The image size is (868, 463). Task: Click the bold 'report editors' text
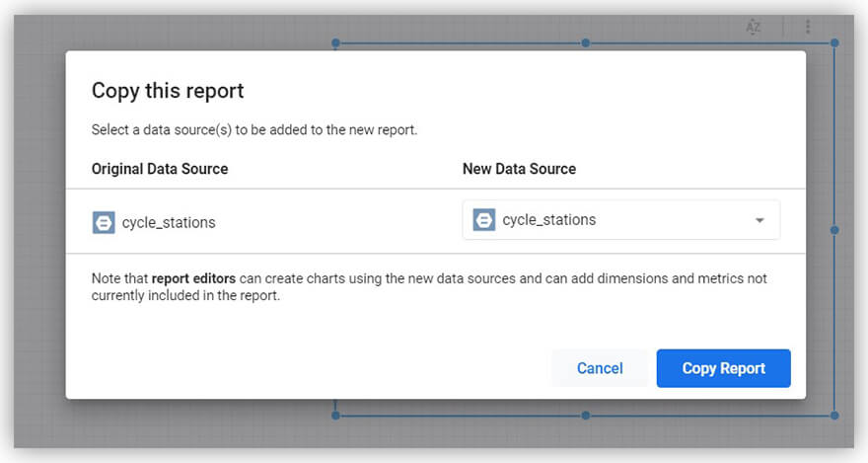pyautogui.click(x=193, y=278)
